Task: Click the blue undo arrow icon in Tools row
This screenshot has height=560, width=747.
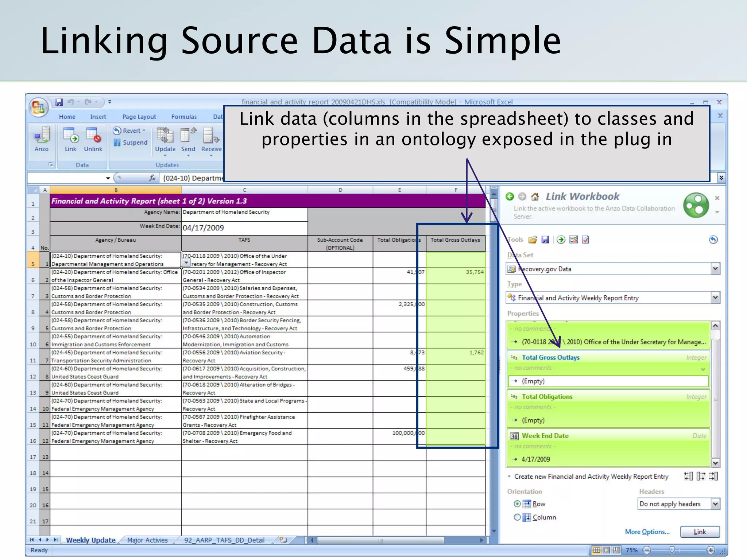Action: point(713,240)
